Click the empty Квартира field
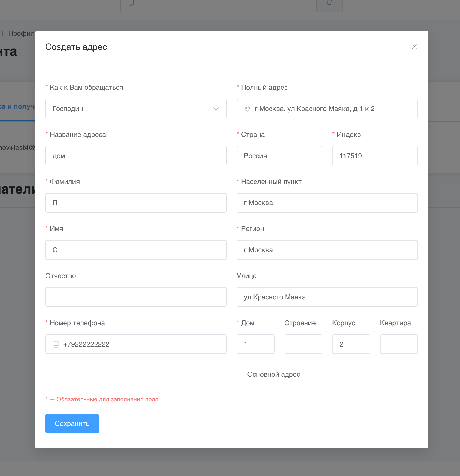This screenshot has width=460, height=476. pos(399,344)
